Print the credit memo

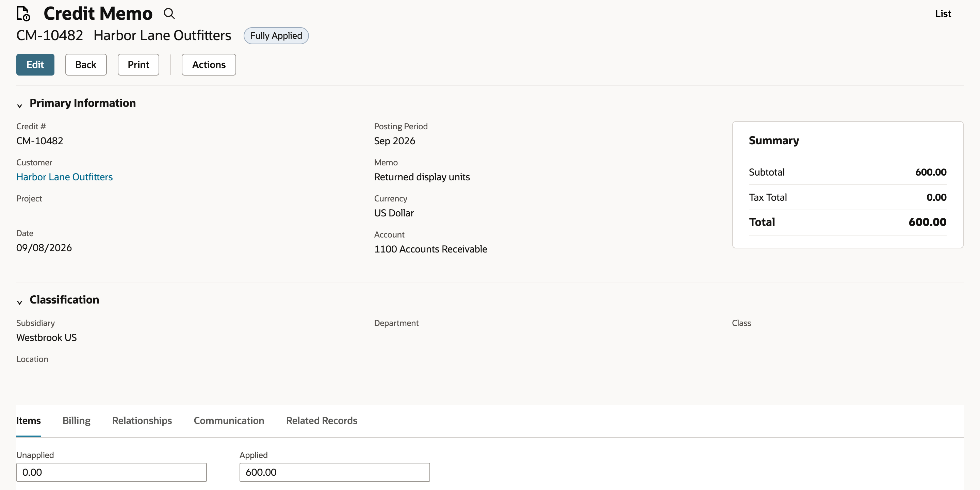[138, 65]
